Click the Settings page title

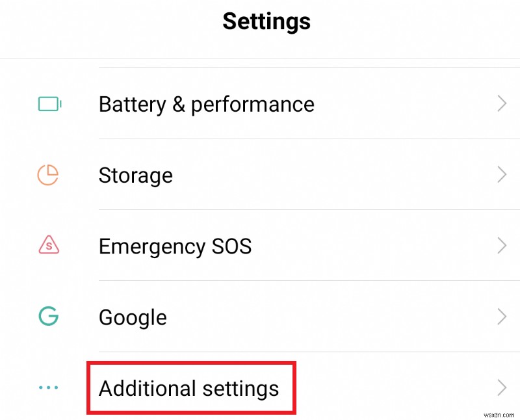[x=266, y=21]
